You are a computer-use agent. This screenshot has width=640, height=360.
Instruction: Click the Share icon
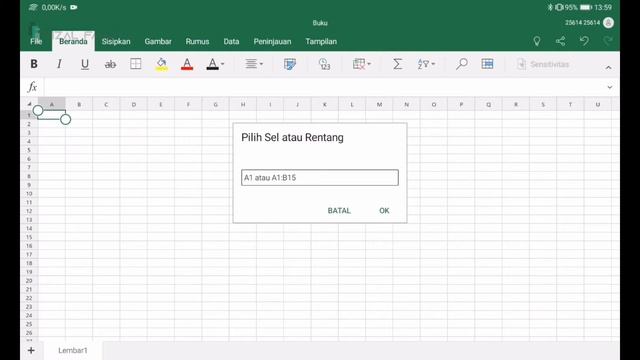(560, 41)
